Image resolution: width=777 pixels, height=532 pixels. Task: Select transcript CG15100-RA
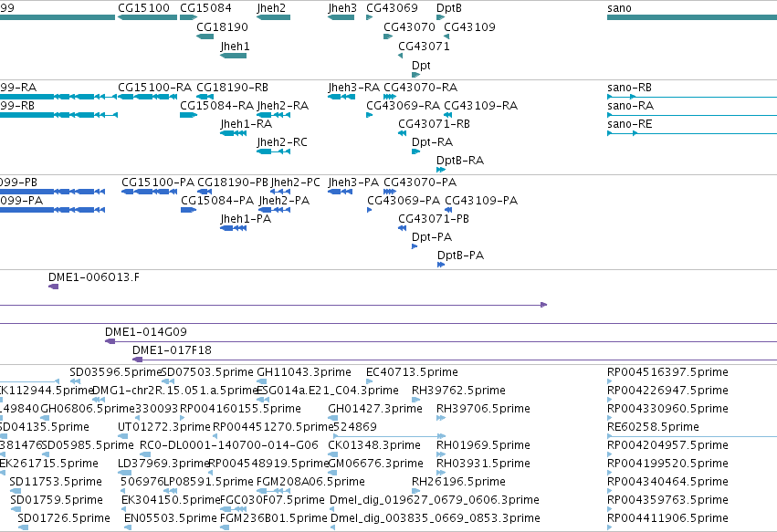pos(154,88)
